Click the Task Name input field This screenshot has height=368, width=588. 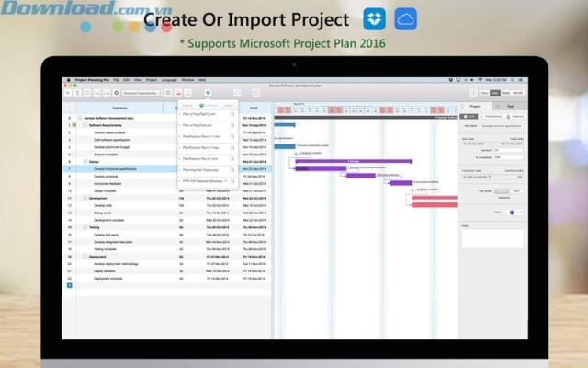502,125
